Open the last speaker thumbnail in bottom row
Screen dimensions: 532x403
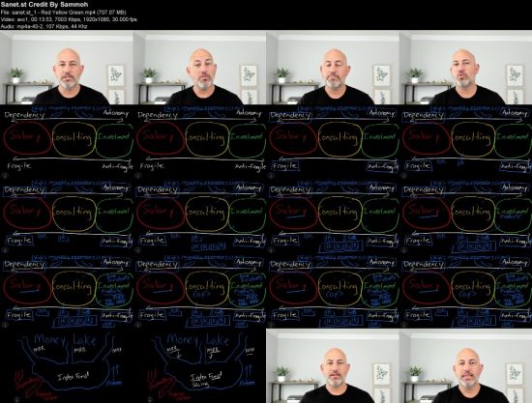pos(465,365)
